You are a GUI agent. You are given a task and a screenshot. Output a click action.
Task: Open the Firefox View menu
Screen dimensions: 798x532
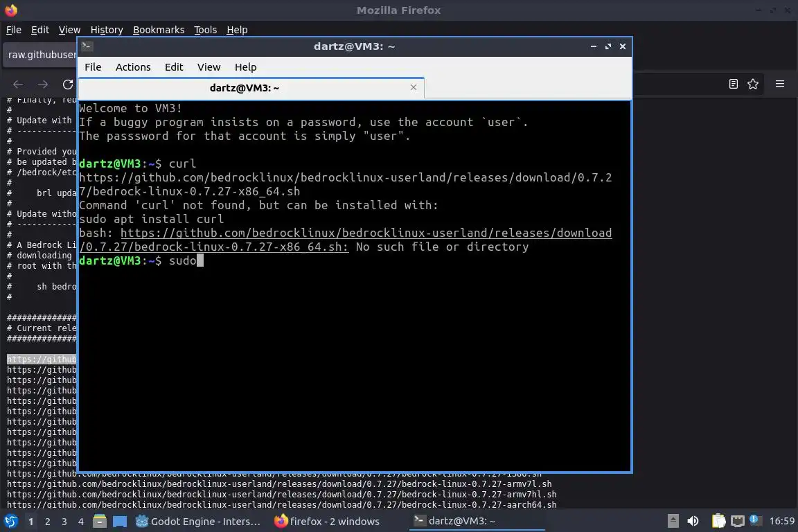[x=69, y=30]
